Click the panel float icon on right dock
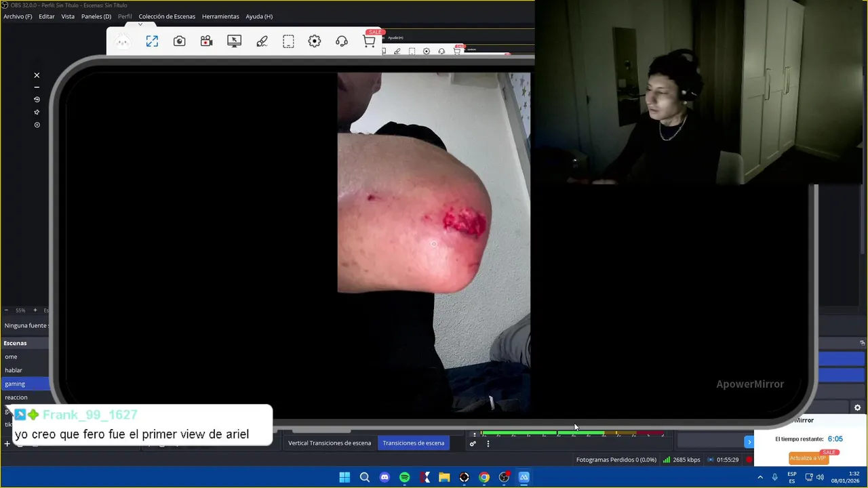This screenshot has height=488, width=868. click(862, 343)
